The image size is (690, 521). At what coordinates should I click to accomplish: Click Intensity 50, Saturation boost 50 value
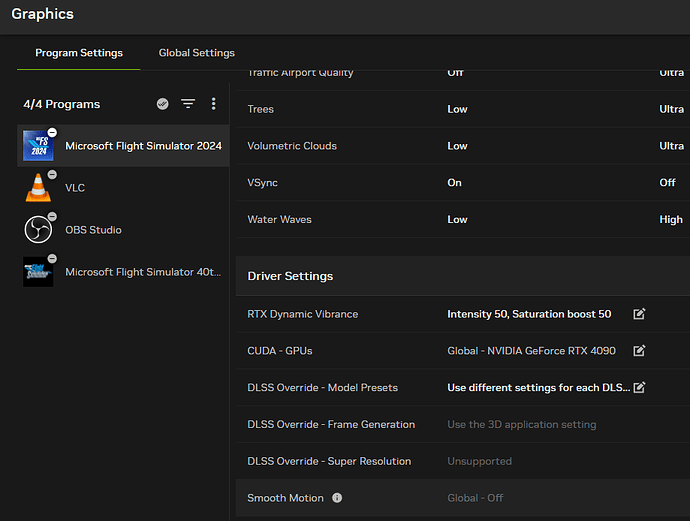click(529, 314)
